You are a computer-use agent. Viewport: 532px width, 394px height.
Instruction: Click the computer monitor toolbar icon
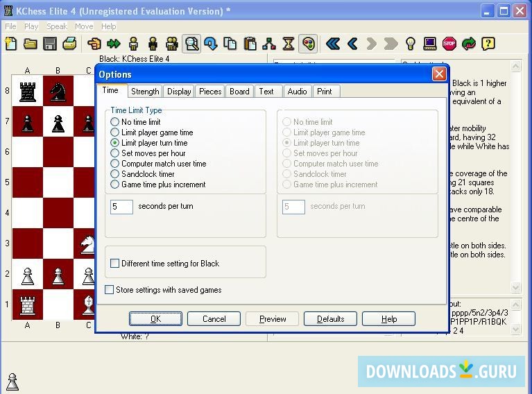pyautogui.click(x=430, y=44)
